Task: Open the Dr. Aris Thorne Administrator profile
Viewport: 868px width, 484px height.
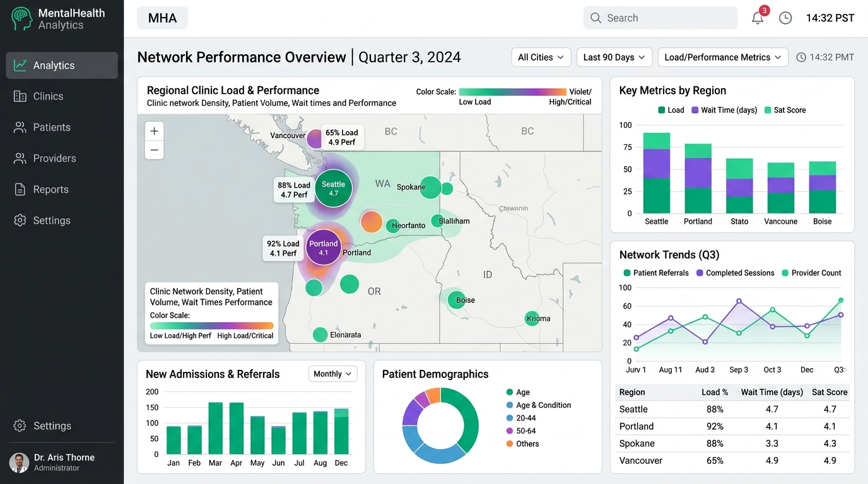Action: coord(62,463)
